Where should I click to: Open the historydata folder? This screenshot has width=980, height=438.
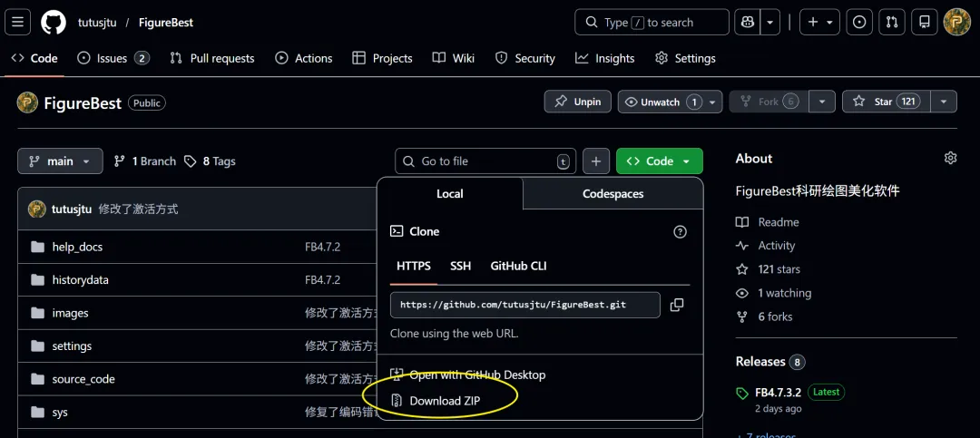point(81,280)
